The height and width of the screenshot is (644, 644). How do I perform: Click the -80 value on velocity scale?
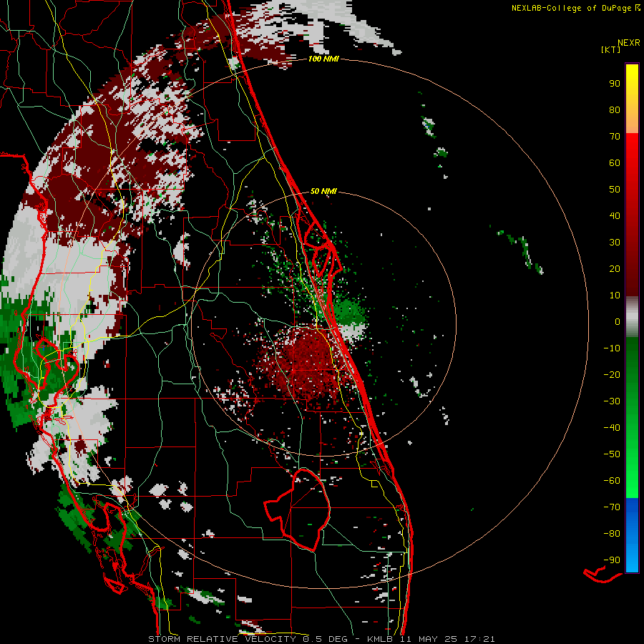coord(612,534)
